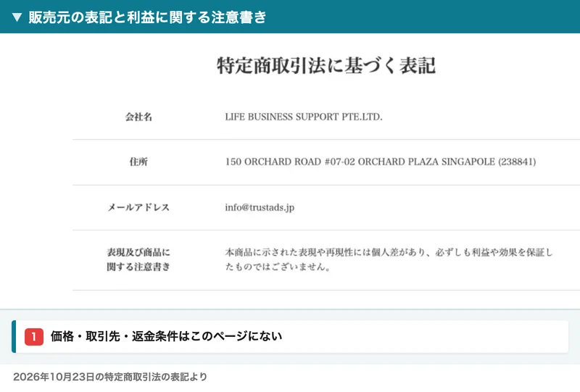The height and width of the screenshot is (392, 580).
Task: Click the 販売元の表記と利益に関する注意書き header title
Action: pos(147,17)
